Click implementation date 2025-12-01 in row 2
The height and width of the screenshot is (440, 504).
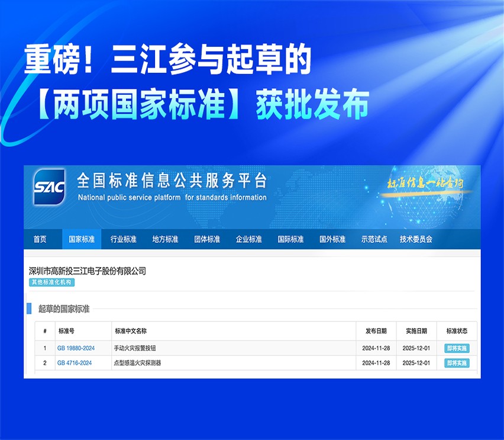tap(416, 363)
